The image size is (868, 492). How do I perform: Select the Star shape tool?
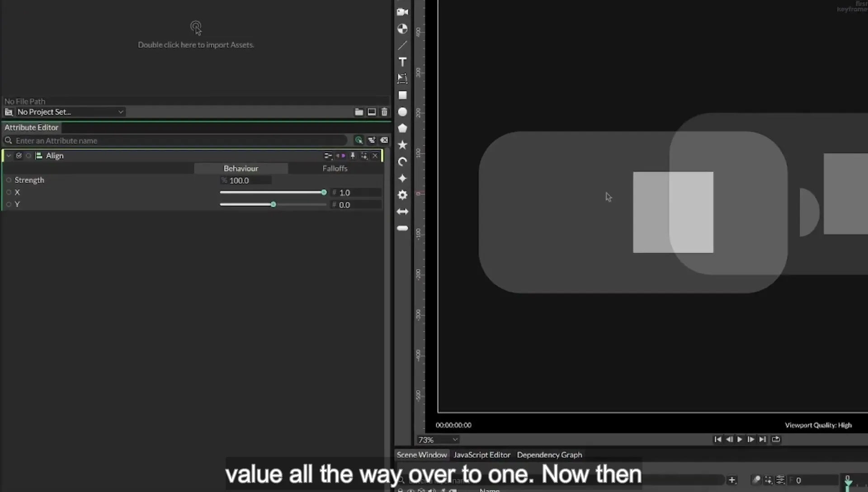click(402, 145)
